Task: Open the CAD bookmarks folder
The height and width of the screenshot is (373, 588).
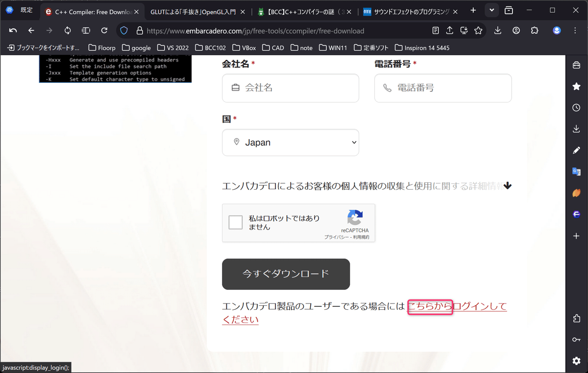Action: [x=273, y=48]
